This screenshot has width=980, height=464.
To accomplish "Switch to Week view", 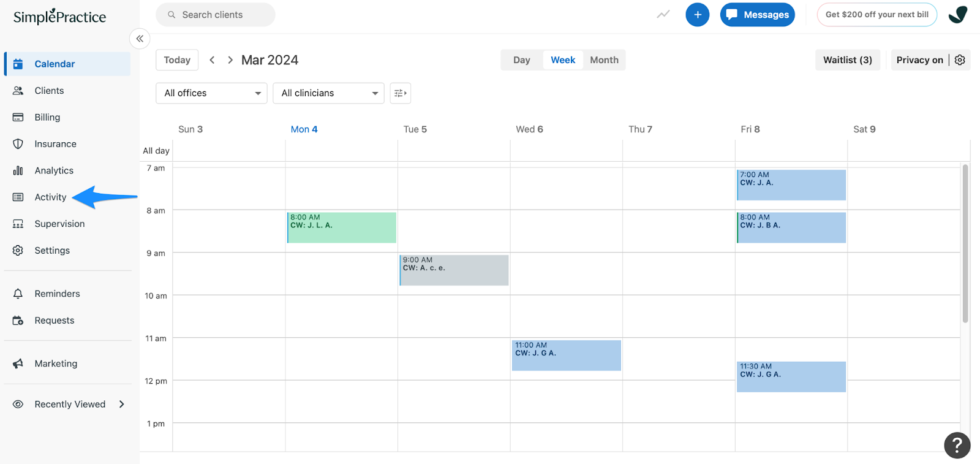I will pos(563,60).
